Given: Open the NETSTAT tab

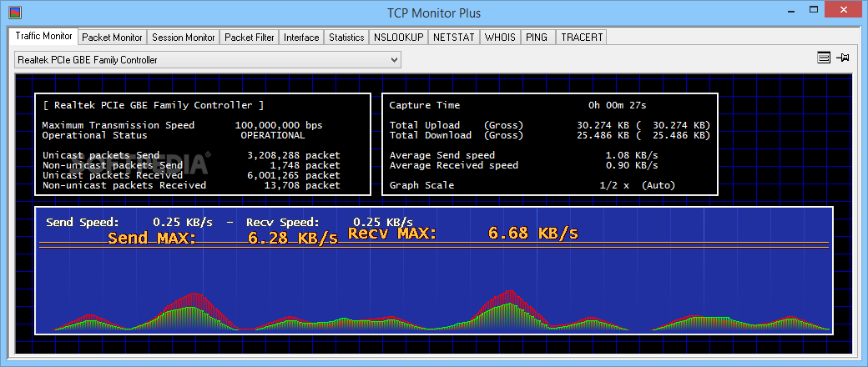Looking at the screenshot, I should pos(454,38).
